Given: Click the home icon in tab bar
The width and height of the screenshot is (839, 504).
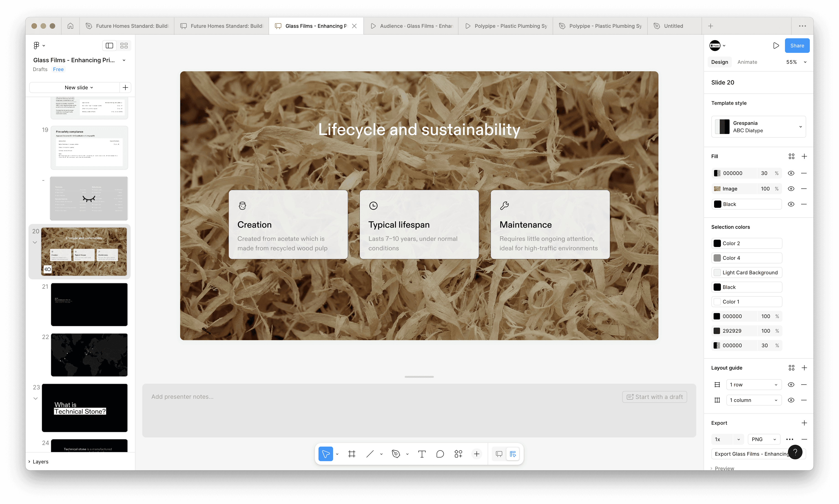Looking at the screenshot, I should [70, 26].
